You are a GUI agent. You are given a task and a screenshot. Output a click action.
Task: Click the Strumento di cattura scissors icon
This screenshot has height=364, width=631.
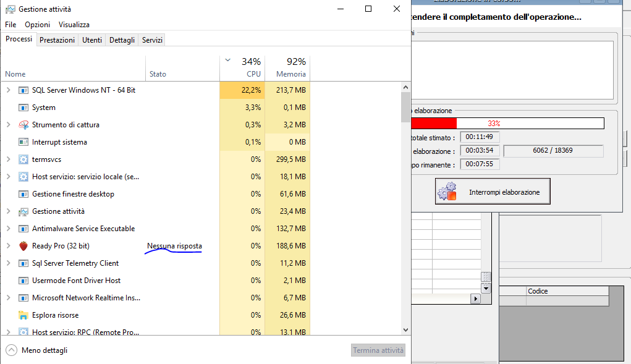[23, 125]
